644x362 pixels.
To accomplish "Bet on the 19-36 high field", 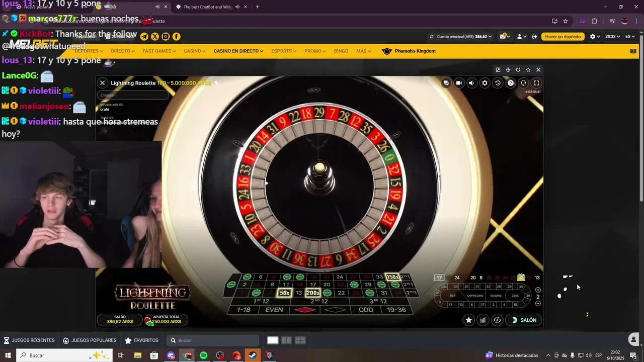I will coord(396,310).
